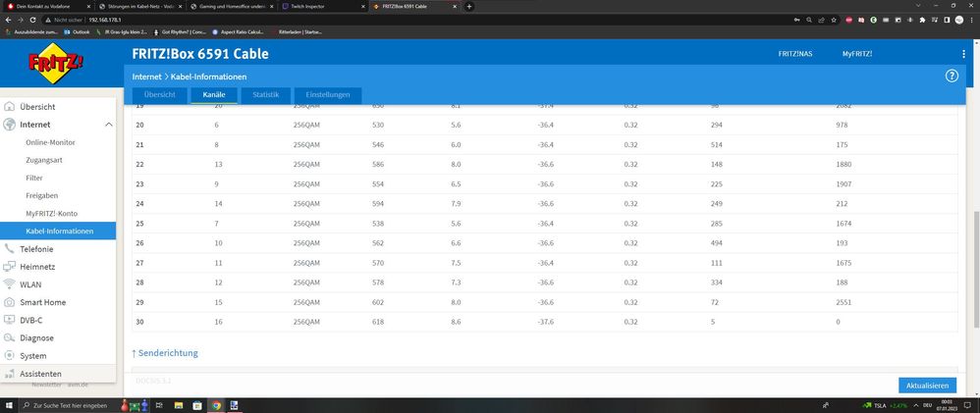This screenshot has width=980, height=413.
Task: Switch to Dein Kontakt zu Vodafone tab
Action: [x=49, y=6]
